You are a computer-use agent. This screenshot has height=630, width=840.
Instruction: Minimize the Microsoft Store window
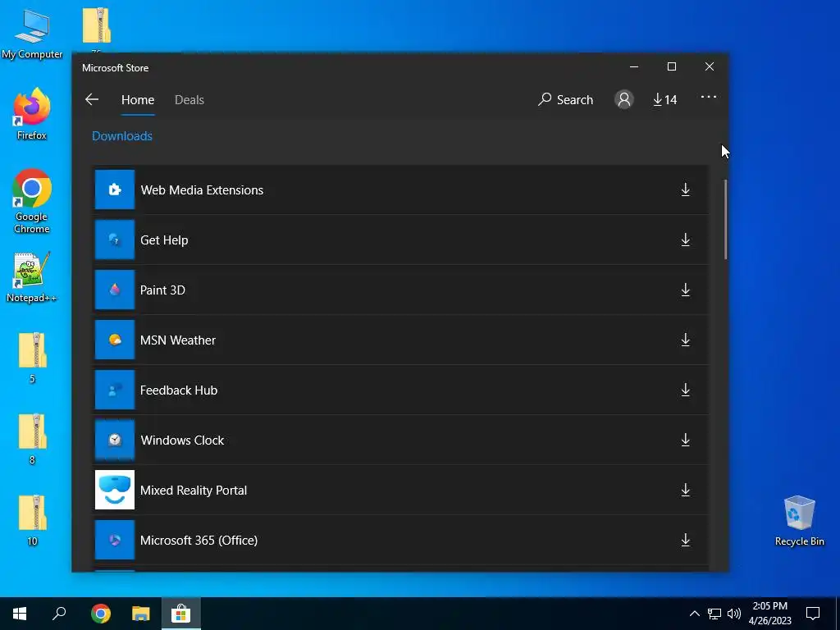[x=634, y=66]
